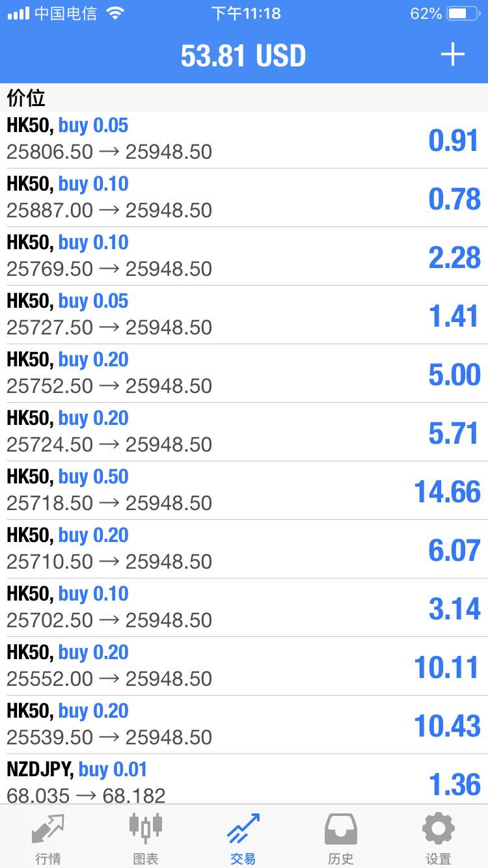488x868 pixels.
Task: Tap the 2.28 profit value
Action: (454, 258)
